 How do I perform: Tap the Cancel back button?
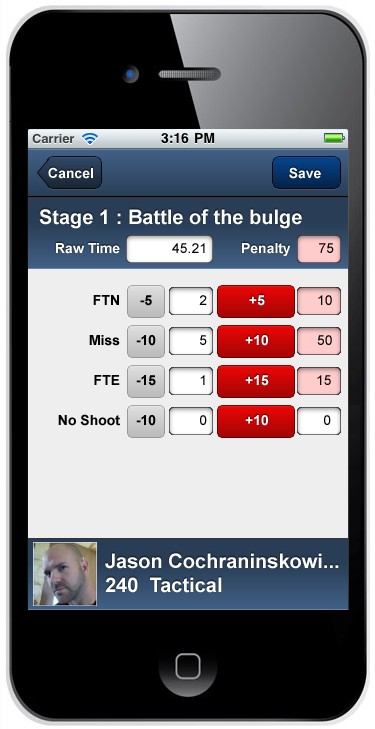(x=70, y=173)
